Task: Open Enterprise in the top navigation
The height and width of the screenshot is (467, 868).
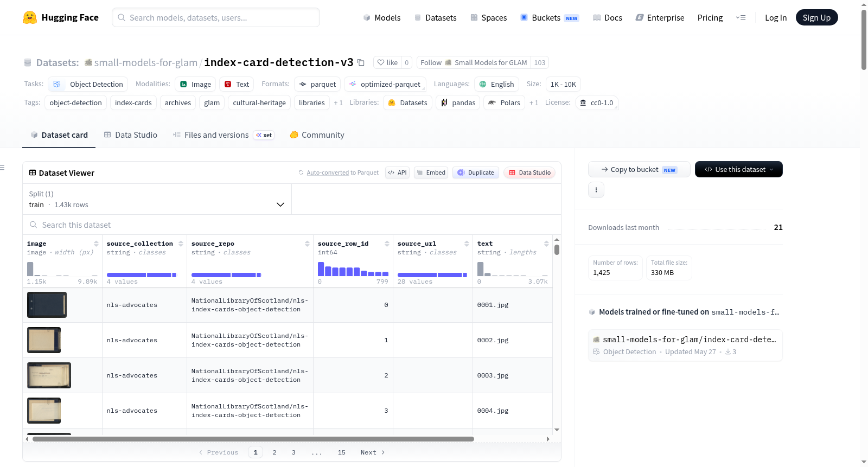Action: tap(660, 17)
